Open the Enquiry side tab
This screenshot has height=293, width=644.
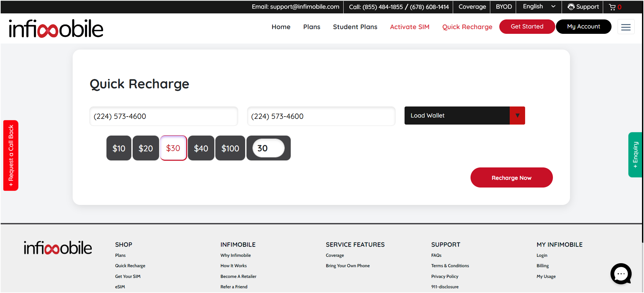point(635,155)
